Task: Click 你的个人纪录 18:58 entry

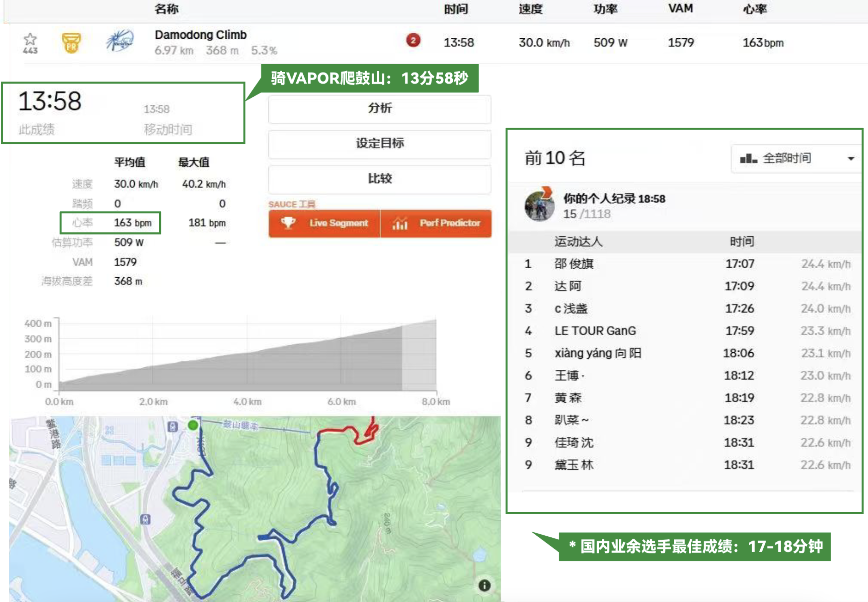Action: pos(614,199)
